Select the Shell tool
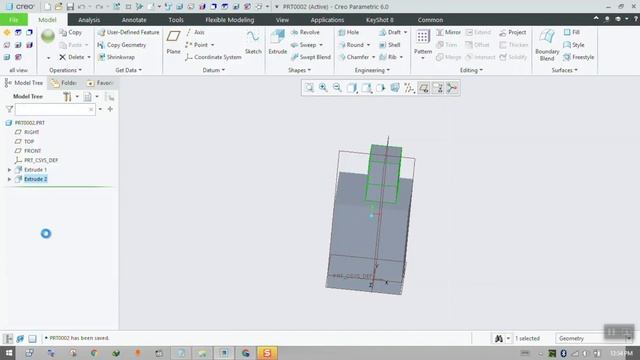Viewport: 640px width, 360px height. [390, 45]
